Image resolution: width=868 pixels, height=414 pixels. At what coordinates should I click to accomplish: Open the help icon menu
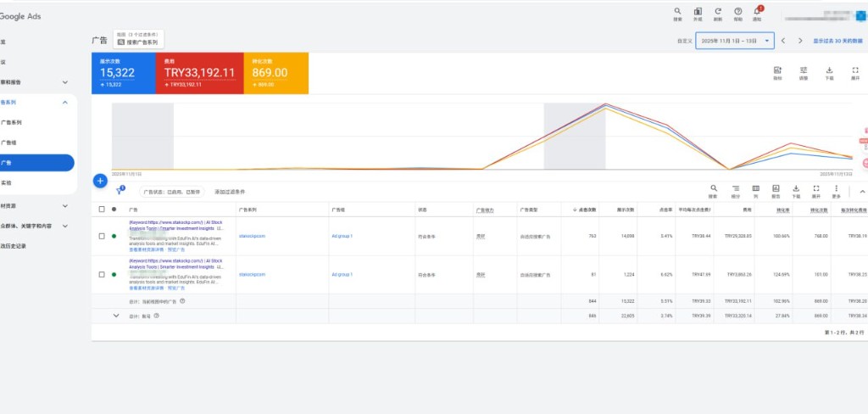click(x=737, y=14)
